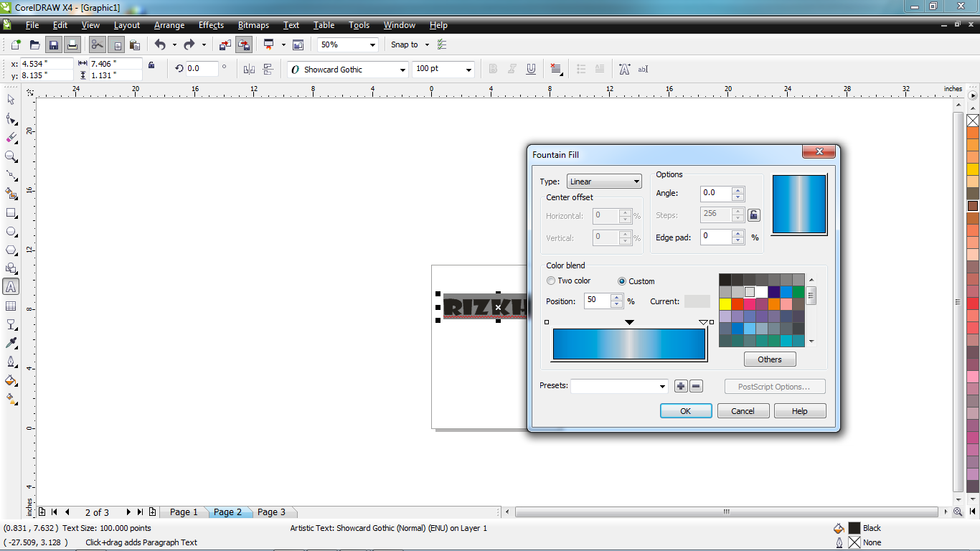This screenshot has height=551, width=980.
Task: Select the Zoom magnifier tool
Action: 11,156
